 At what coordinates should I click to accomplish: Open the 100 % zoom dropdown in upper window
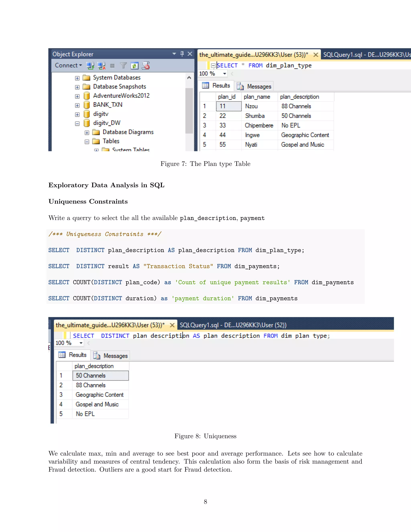225,73
